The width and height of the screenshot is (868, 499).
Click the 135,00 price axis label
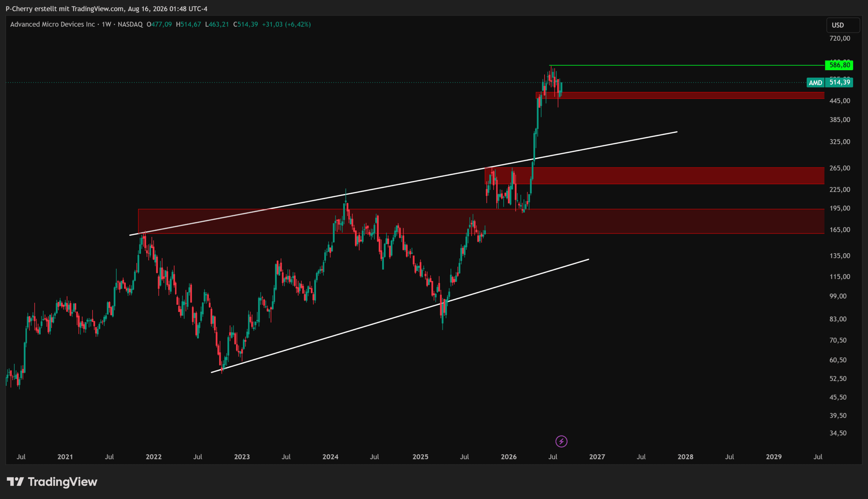840,256
